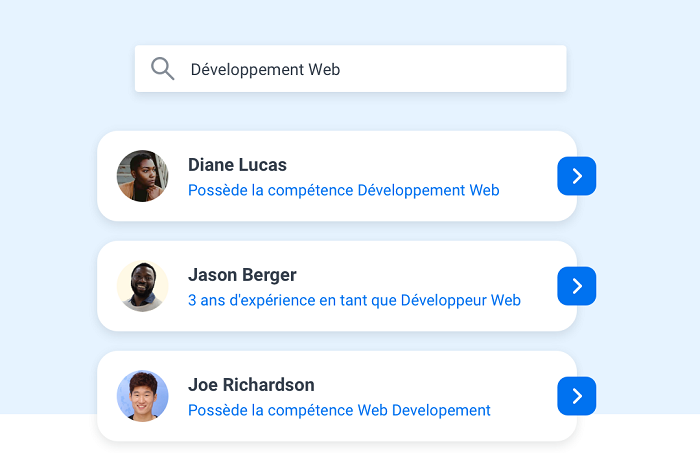Click "Développeur Web" in Jason Berger's description
This screenshot has height=453, width=700.
[x=460, y=300]
